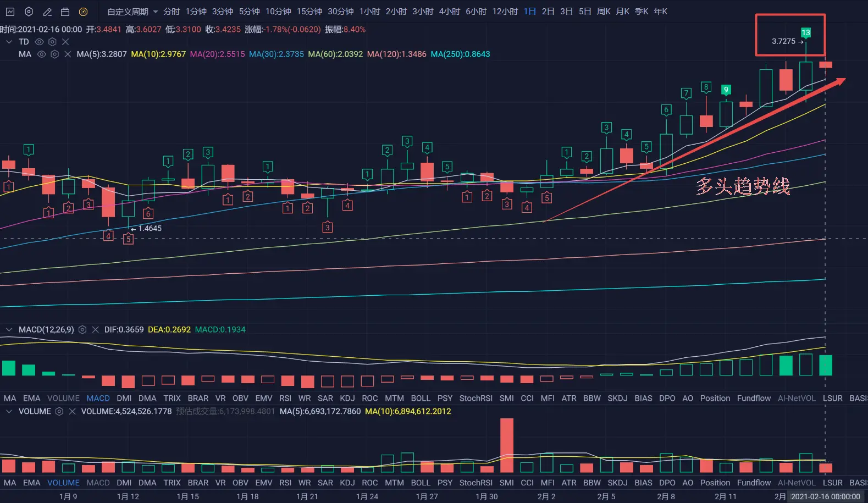This screenshot has height=503, width=868.
Task: Select the 1日 timeframe
Action: tap(529, 12)
